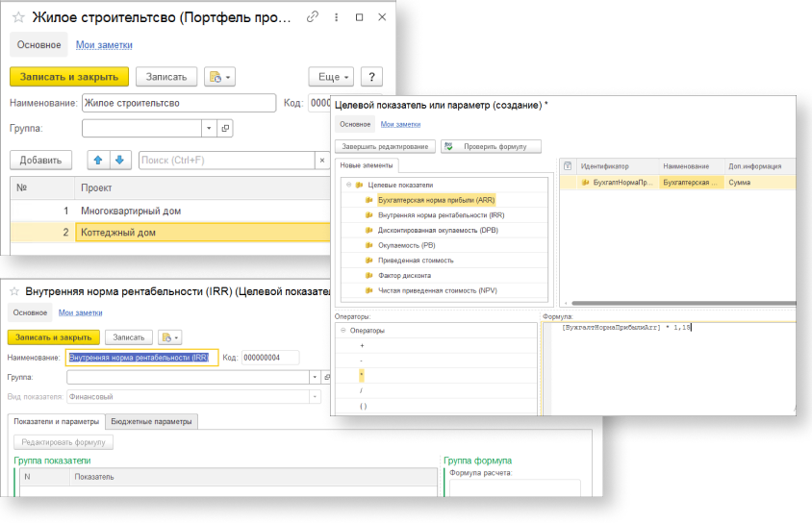Move the selected project up with the arrow

tap(97, 160)
